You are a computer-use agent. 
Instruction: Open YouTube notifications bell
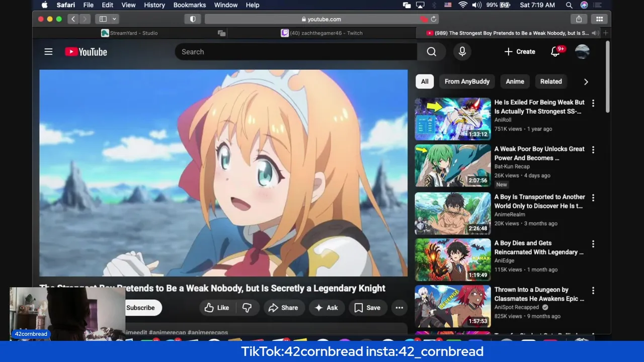[555, 52]
